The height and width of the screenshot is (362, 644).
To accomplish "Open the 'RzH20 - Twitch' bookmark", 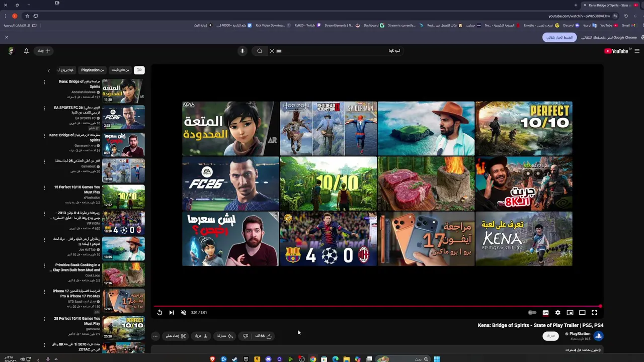I will (307, 25).
